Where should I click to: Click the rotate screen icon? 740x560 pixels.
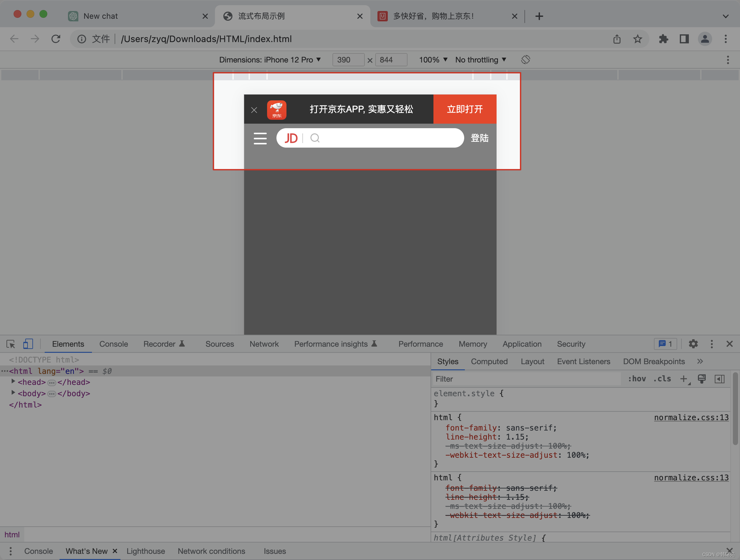pyautogui.click(x=525, y=60)
